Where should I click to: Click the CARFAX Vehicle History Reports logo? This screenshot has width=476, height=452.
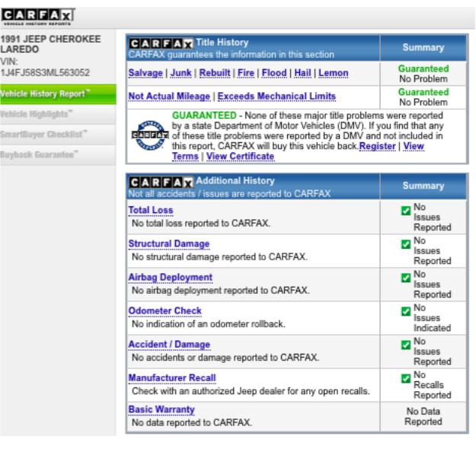tap(38, 17)
